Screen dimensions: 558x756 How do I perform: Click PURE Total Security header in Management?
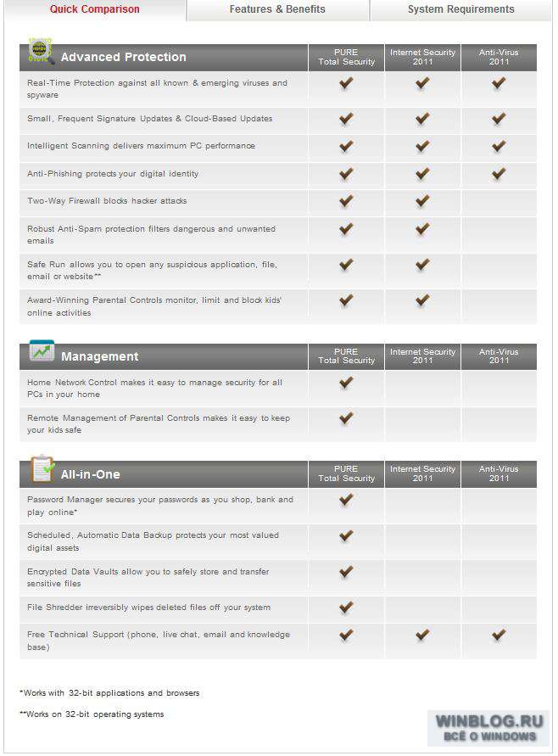pyautogui.click(x=346, y=356)
